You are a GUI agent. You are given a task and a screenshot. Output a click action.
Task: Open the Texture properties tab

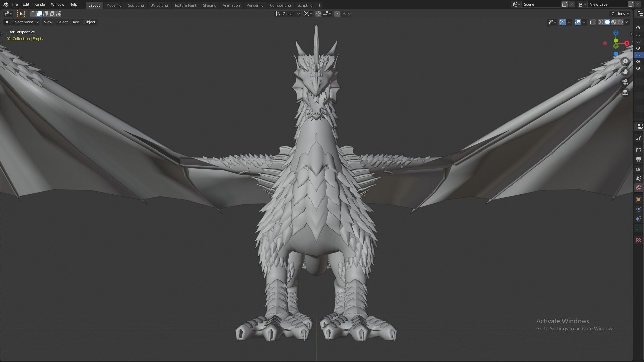(x=639, y=240)
